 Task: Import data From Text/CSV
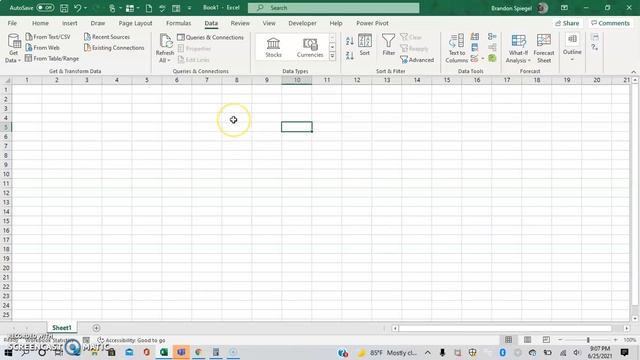pyautogui.click(x=48, y=37)
